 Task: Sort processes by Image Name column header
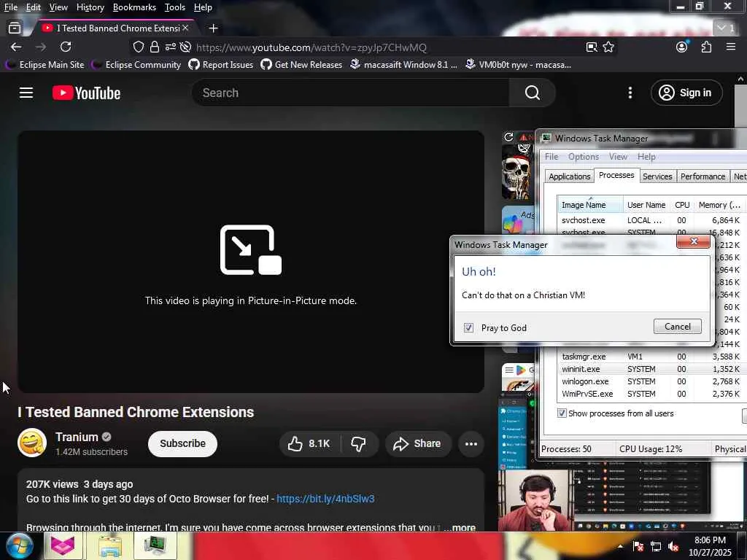tap(589, 205)
